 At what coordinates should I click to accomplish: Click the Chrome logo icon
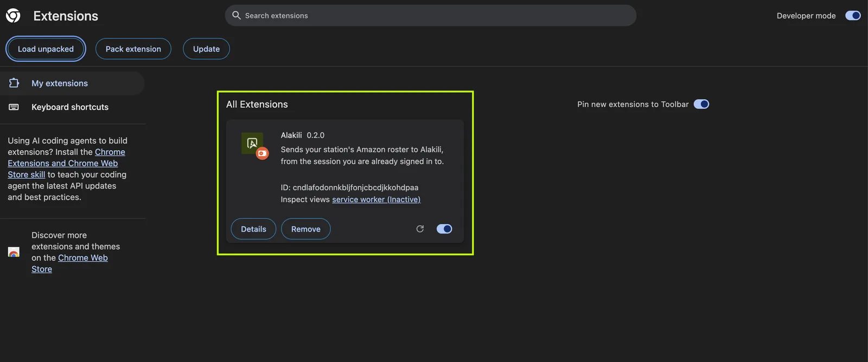click(13, 16)
